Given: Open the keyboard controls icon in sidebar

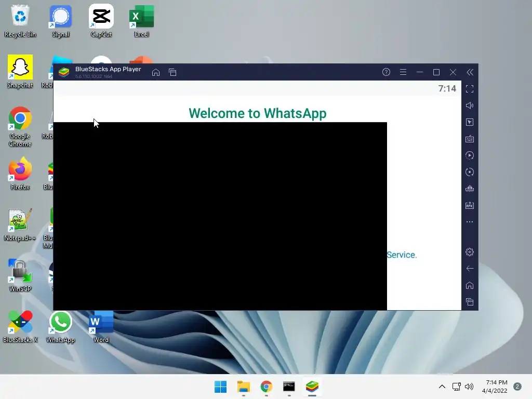Looking at the screenshot, I should click(x=470, y=139).
